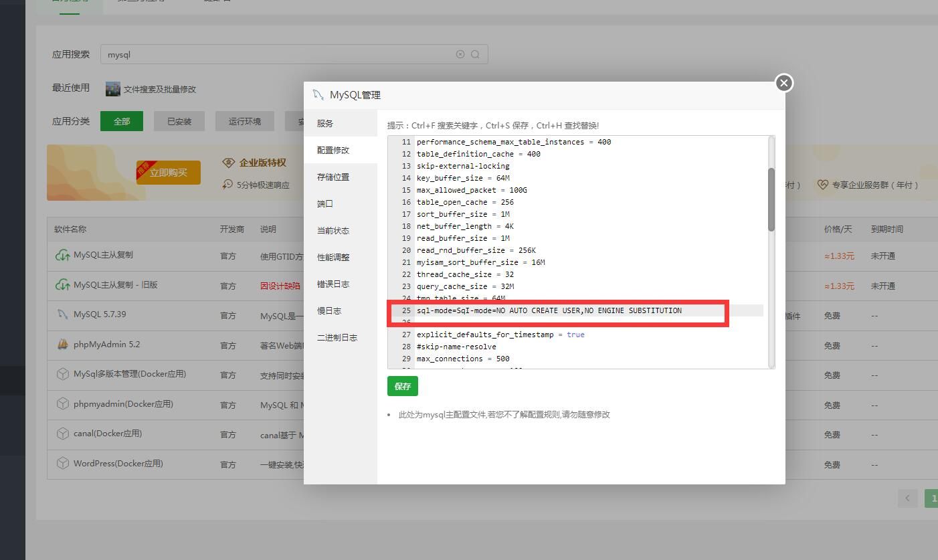938x560 pixels.
Task: Open recently used 文件搜索及批量修改 via its thumbnail icon
Action: 112,88
